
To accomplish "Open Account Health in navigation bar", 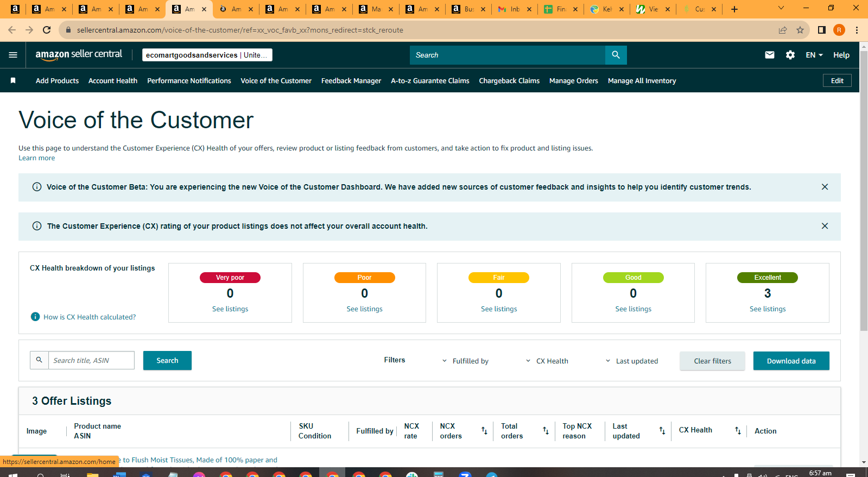I will [113, 80].
